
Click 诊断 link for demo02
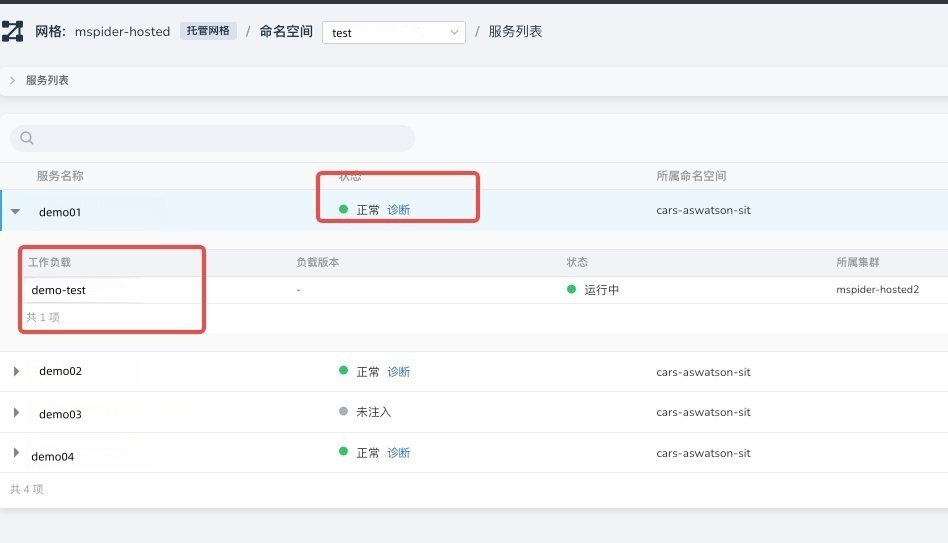click(x=398, y=372)
